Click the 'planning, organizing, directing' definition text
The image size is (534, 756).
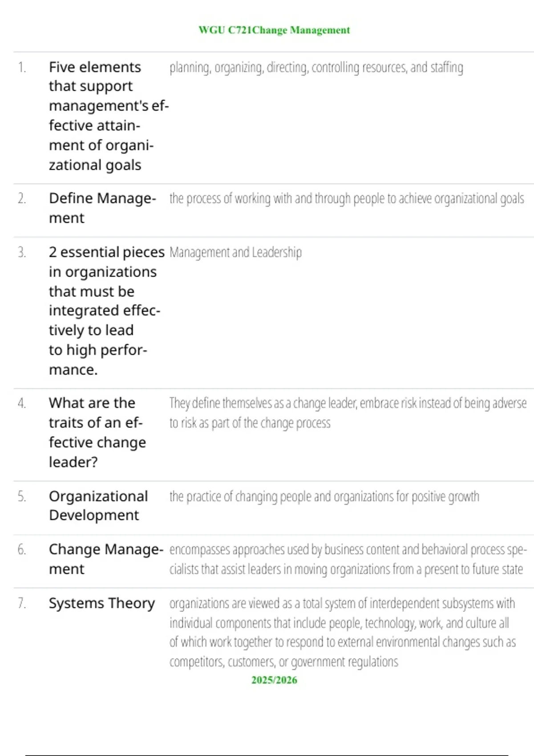(x=316, y=68)
